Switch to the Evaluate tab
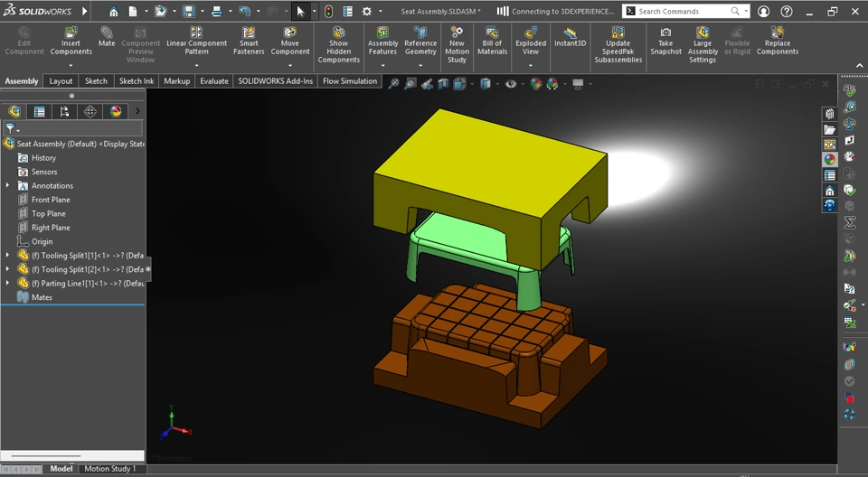Image resolution: width=868 pixels, height=477 pixels. coord(213,81)
